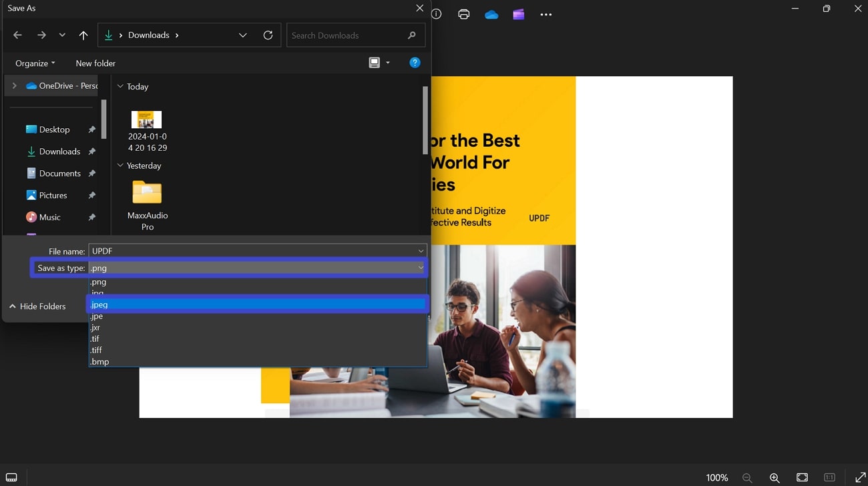Open the Organize dropdown menu
The width and height of the screenshot is (868, 486).
35,63
